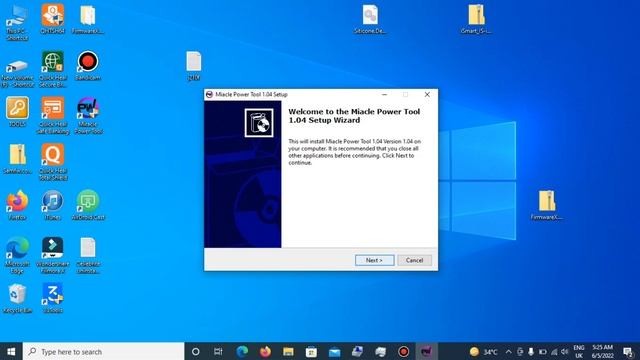Select the New Volume shortcut desktop icon

pos(17,69)
